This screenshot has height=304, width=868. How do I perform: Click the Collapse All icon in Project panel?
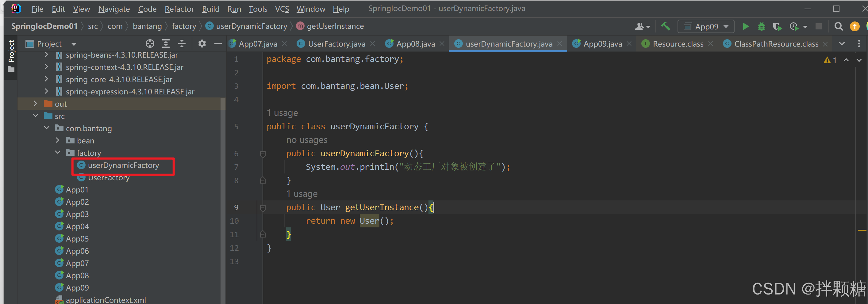coord(182,44)
